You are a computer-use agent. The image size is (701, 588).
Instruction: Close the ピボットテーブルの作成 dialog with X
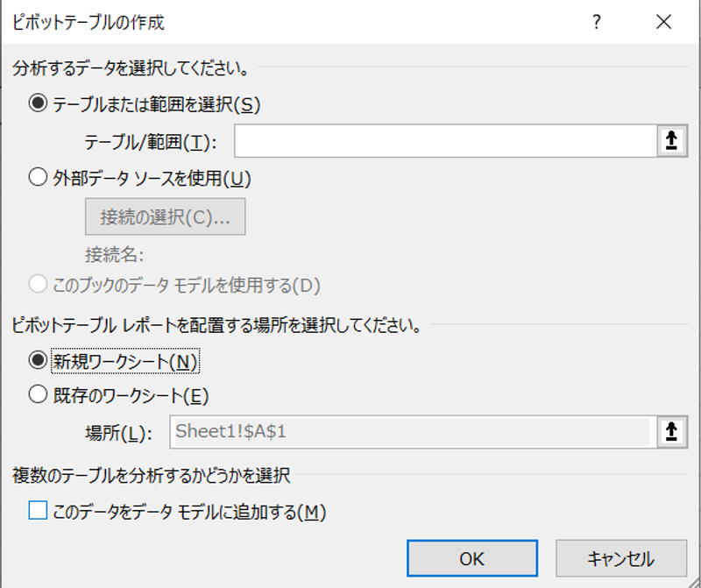pyautogui.click(x=662, y=23)
